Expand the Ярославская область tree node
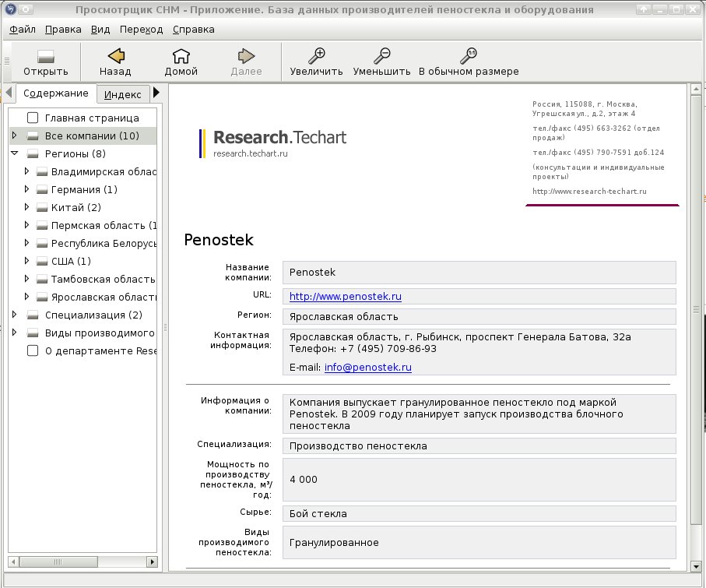 coord(26,297)
